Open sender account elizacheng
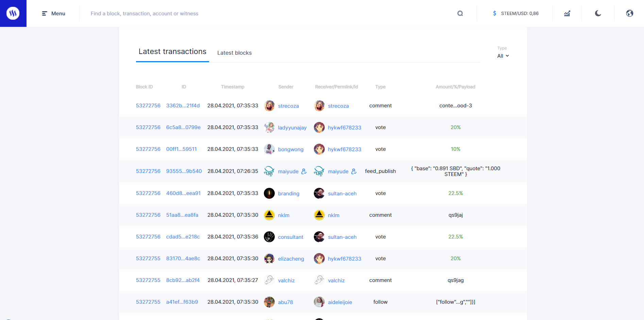 click(291, 259)
